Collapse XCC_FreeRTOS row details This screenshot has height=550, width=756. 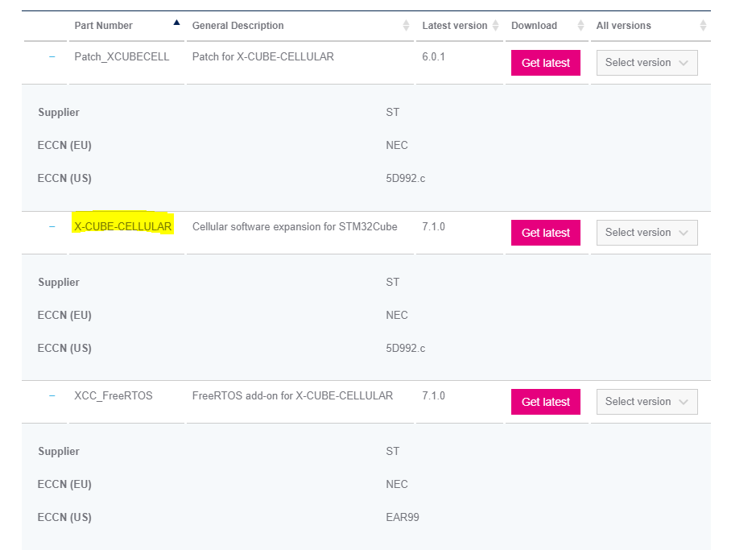point(52,395)
